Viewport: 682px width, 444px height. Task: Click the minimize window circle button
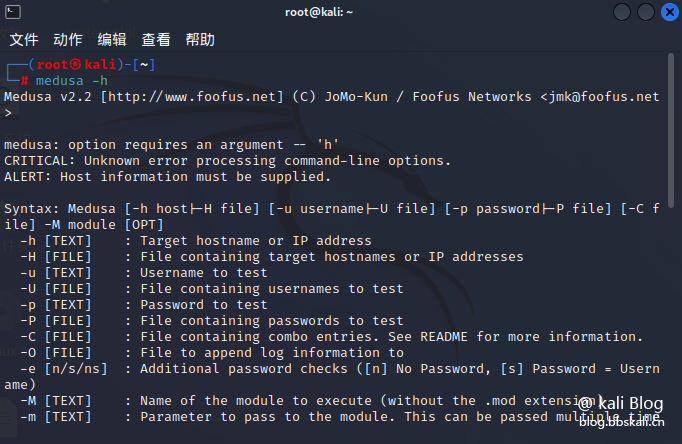[622, 12]
